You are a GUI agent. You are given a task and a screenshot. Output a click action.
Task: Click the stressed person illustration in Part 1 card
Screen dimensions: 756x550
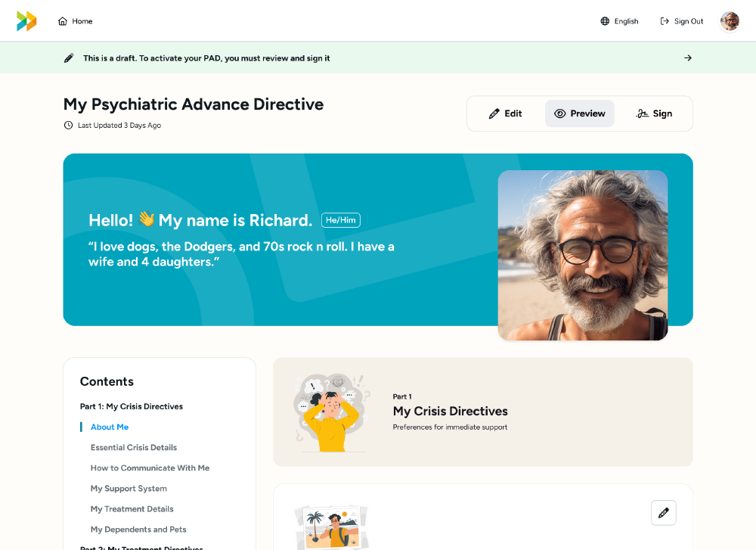(x=332, y=413)
